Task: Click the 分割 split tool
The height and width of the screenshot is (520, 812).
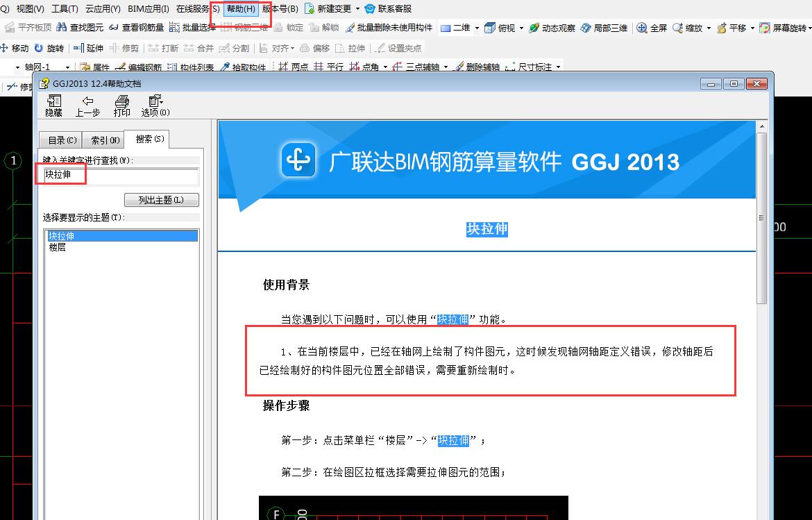Action: (234, 48)
